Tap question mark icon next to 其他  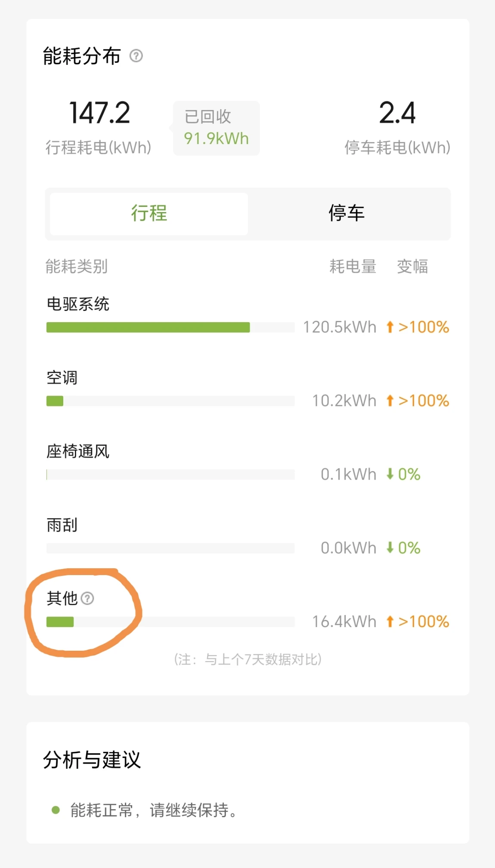pos(87,598)
